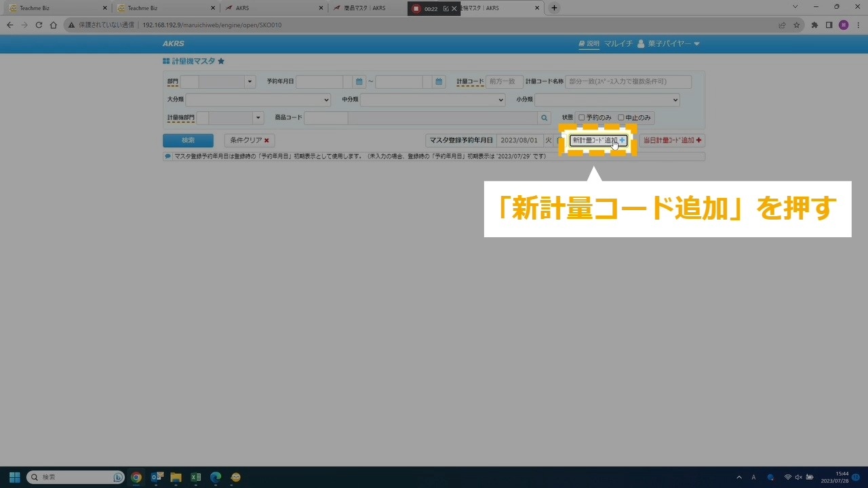Expand the 大分類 dropdown

coord(258,100)
